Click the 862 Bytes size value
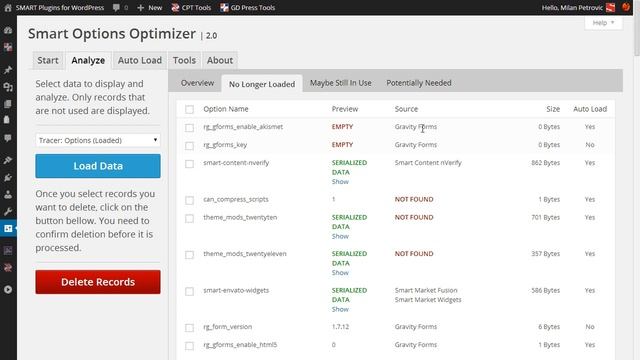Viewport: 640px width, 360px height. [545, 163]
